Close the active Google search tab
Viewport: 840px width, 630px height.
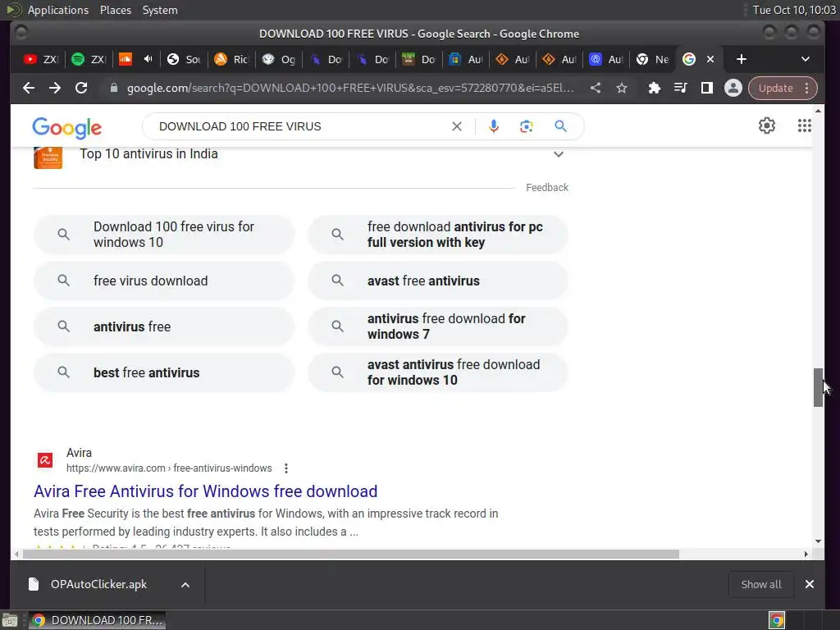coord(710,59)
